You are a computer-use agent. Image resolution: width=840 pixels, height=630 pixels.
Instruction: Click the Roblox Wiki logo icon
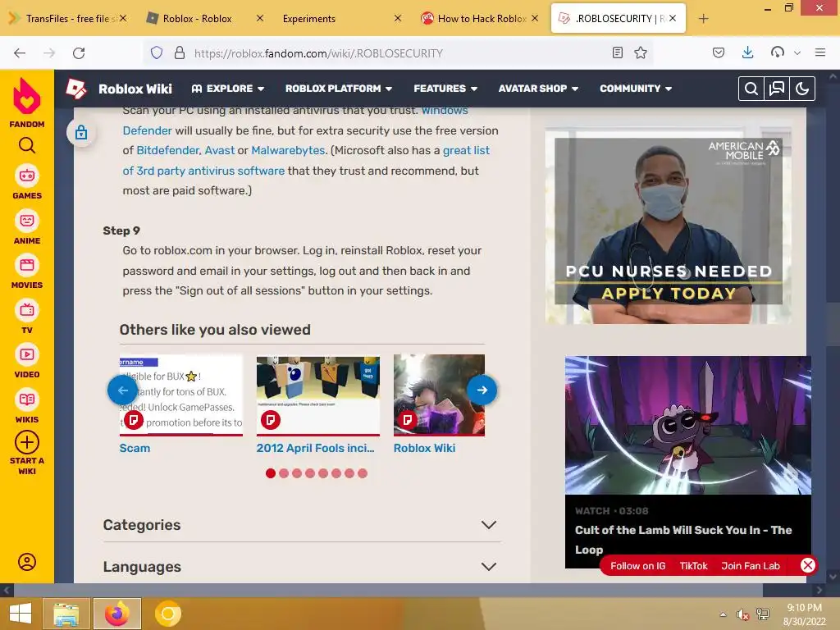(76, 89)
